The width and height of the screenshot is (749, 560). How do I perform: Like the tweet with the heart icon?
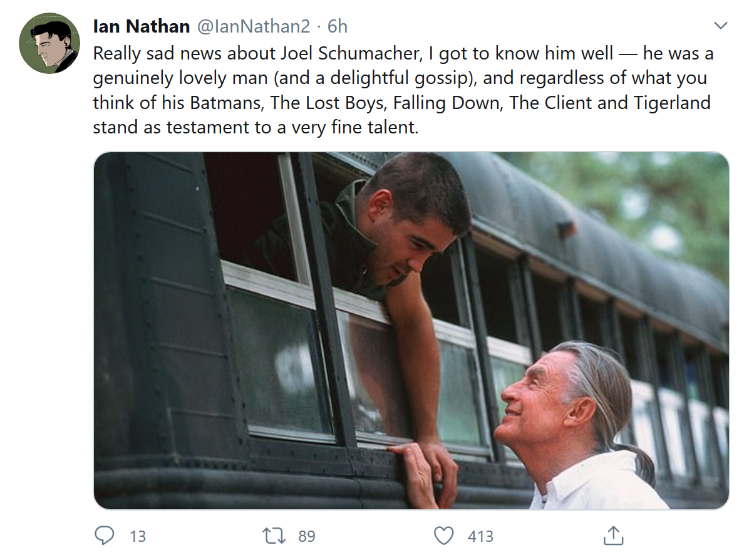444,536
